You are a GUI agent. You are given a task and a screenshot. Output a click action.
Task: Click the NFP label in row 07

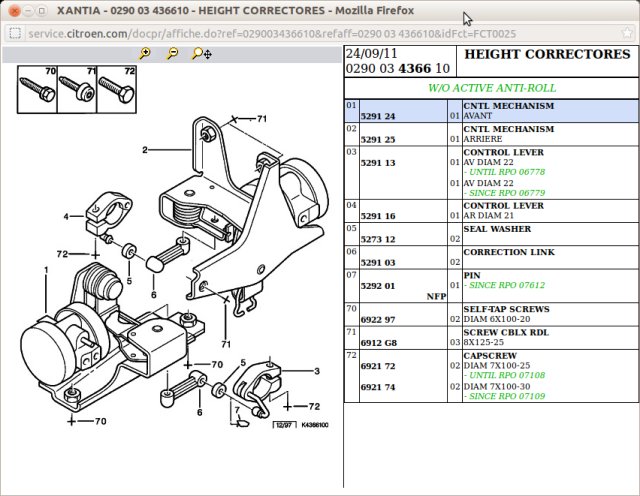point(436,297)
